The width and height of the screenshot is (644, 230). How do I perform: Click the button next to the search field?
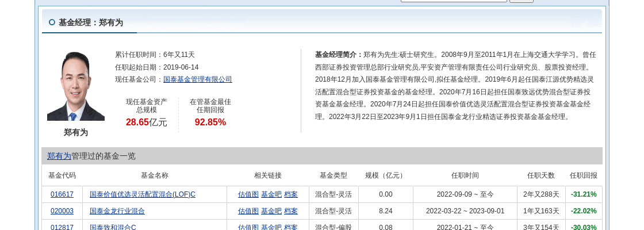(x=521, y=1)
